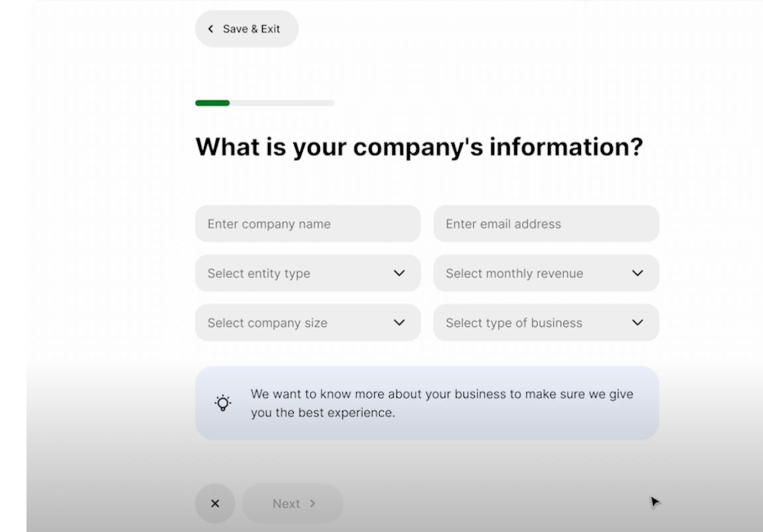Open the company size selection list
The height and width of the screenshot is (532, 763).
click(x=308, y=322)
